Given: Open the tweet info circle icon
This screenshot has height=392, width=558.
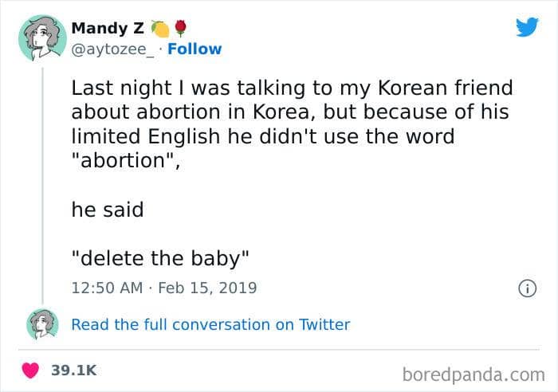Looking at the screenshot, I should 527,288.
